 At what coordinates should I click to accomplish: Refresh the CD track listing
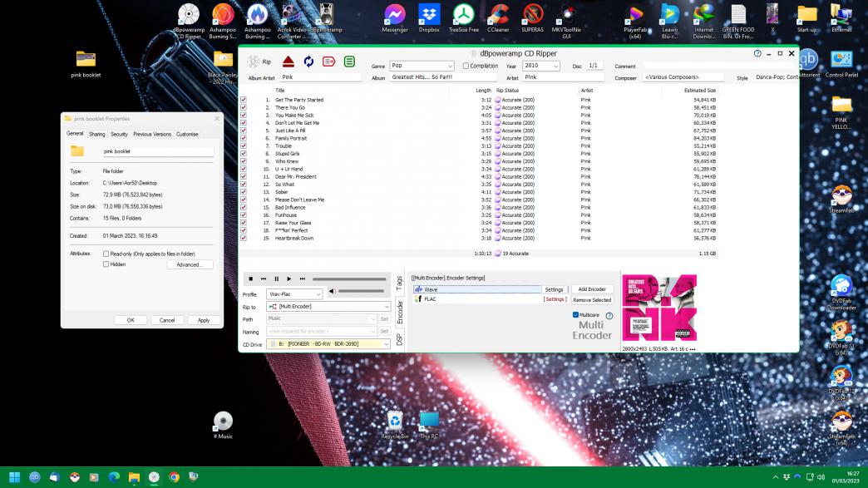click(308, 62)
